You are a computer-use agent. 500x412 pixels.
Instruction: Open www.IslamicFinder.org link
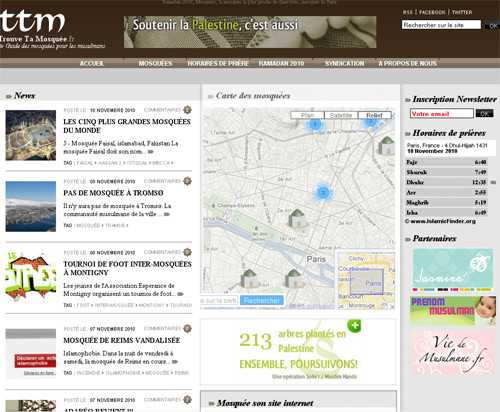[x=443, y=221]
